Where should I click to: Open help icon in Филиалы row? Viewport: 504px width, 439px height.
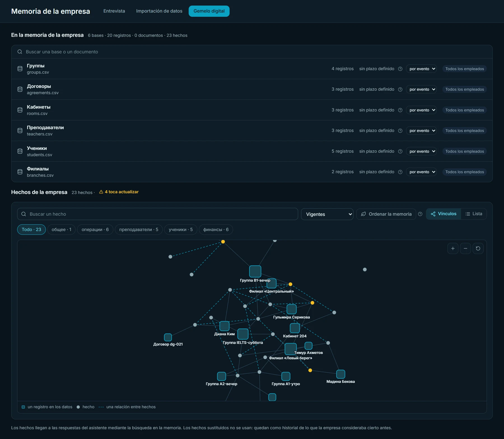[400, 172]
